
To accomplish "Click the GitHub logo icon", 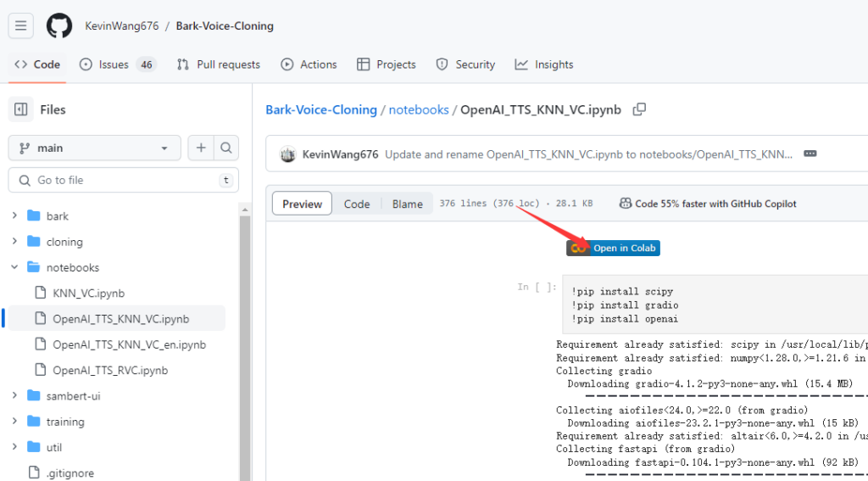I will [x=59, y=25].
